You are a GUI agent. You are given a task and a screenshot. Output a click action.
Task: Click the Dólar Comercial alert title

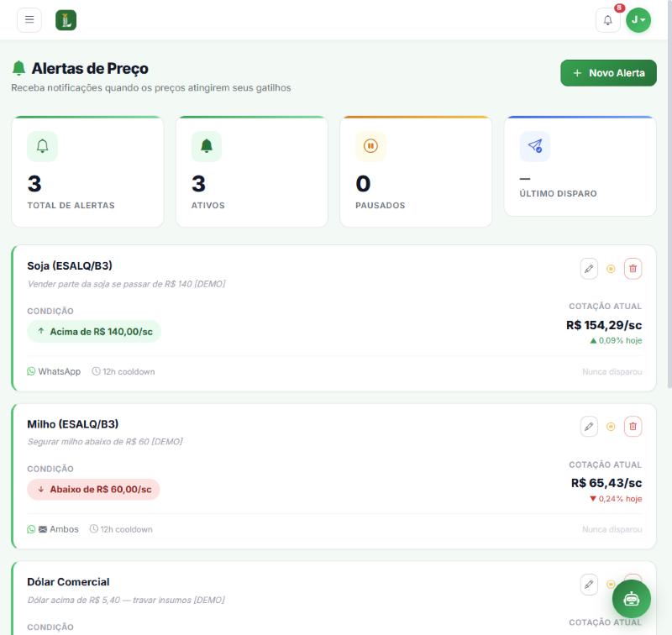(x=68, y=582)
